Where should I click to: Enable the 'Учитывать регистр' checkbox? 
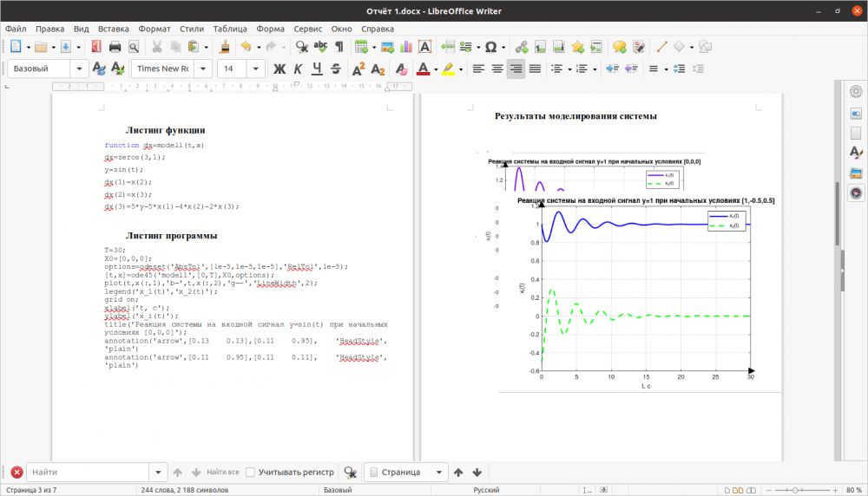coord(251,472)
